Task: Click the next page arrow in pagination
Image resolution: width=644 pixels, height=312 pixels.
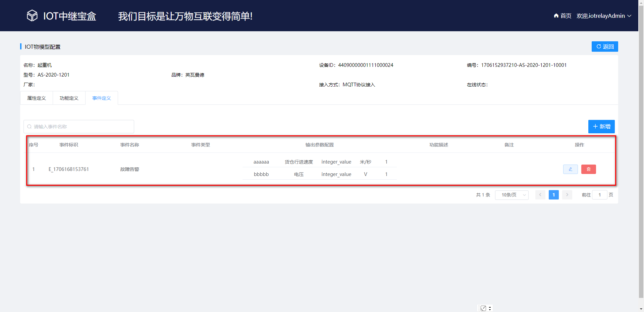Action: point(567,195)
